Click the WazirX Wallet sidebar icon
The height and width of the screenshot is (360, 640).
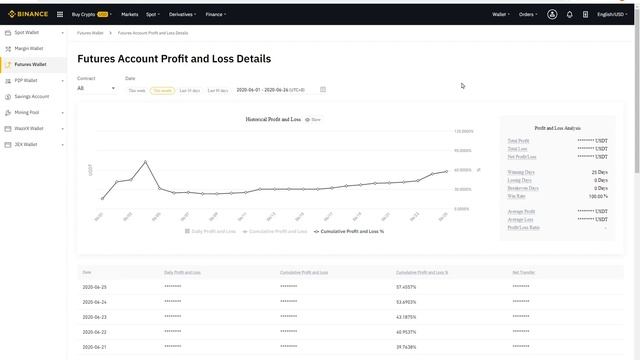click(8, 129)
